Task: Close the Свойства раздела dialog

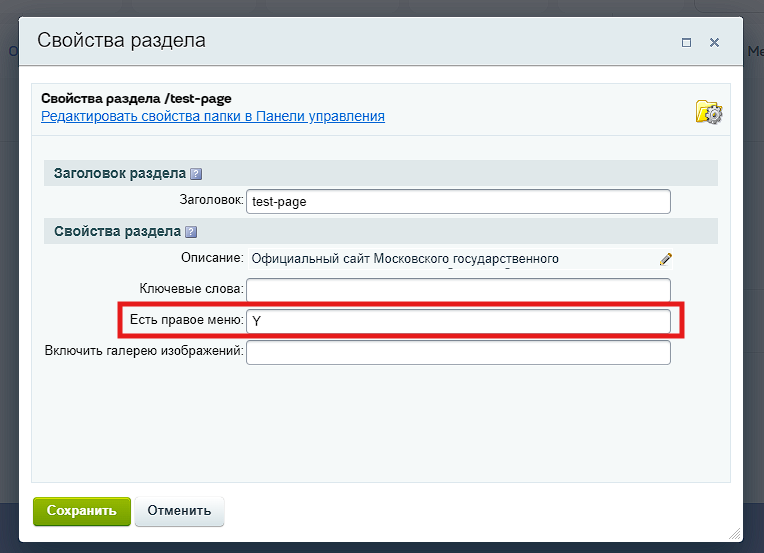Action: 714,43
